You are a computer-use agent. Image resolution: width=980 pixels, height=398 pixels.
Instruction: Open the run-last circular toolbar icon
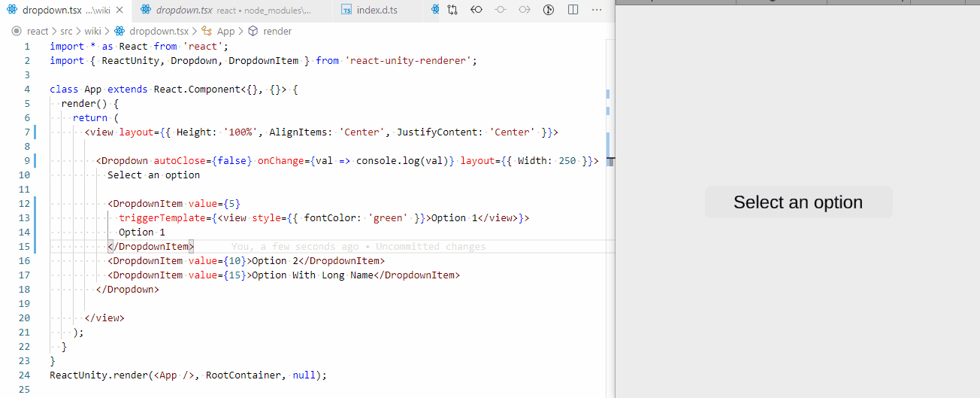coord(549,11)
